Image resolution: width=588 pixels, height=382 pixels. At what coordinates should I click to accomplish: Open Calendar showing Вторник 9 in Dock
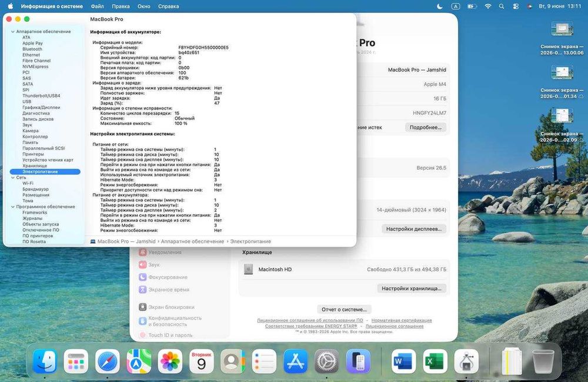click(x=201, y=362)
